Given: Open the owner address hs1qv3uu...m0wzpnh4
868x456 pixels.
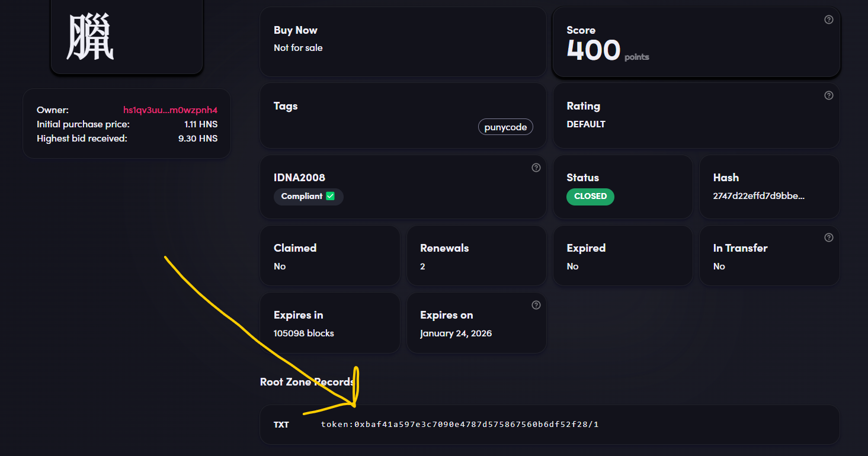Looking at the screenshot, I should click(170, 110).
